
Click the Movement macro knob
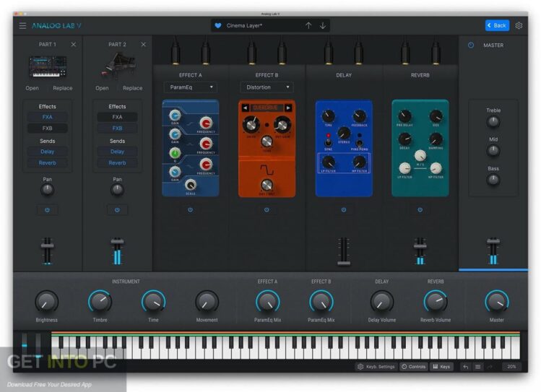tap(207, 302)
